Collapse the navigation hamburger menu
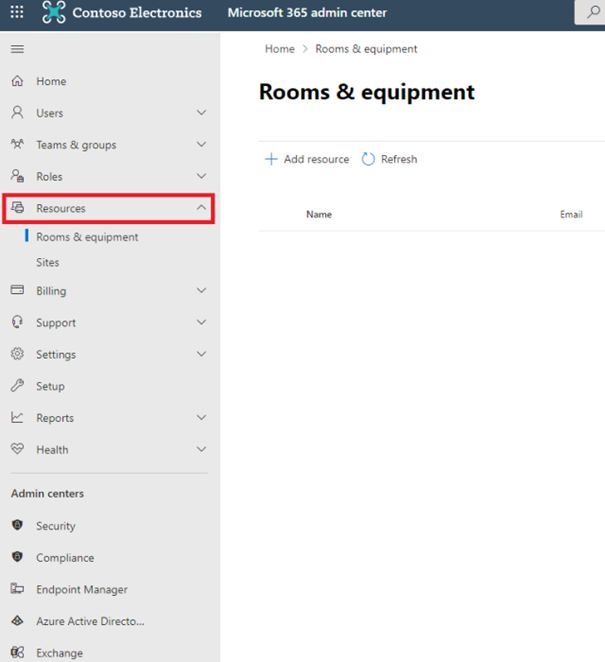Viewport: 605px width, 662px height. (17, 49)
